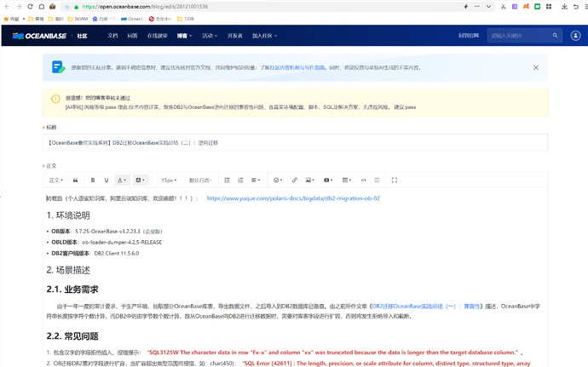Open the insert video dropdown
This screenshot has width=588, height=367.
point(328,181)
